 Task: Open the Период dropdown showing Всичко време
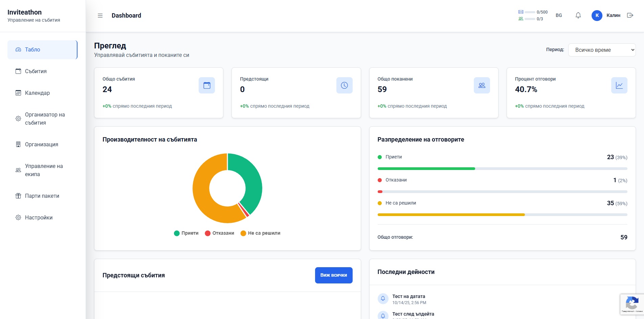tap(602, 50)
